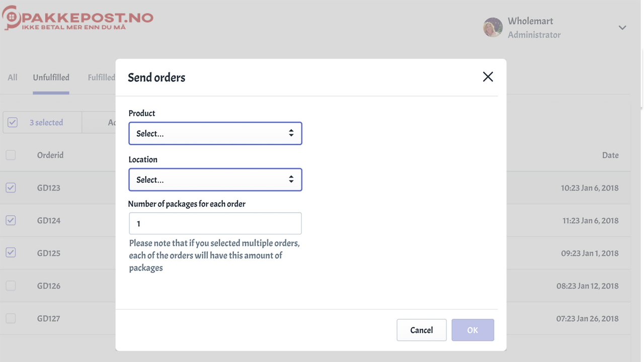Screen dimensions: 644x362
Task: Click the stepper arrows on the Location selector
Action: coord(291,179)
